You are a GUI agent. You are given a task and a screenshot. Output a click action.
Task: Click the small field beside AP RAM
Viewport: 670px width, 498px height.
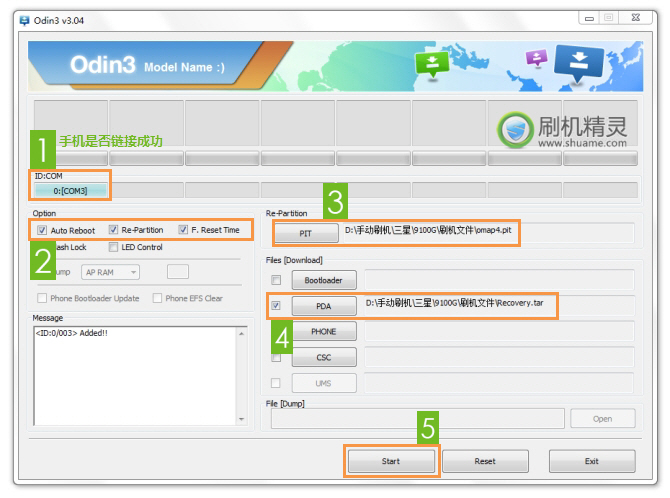[178, 272]
